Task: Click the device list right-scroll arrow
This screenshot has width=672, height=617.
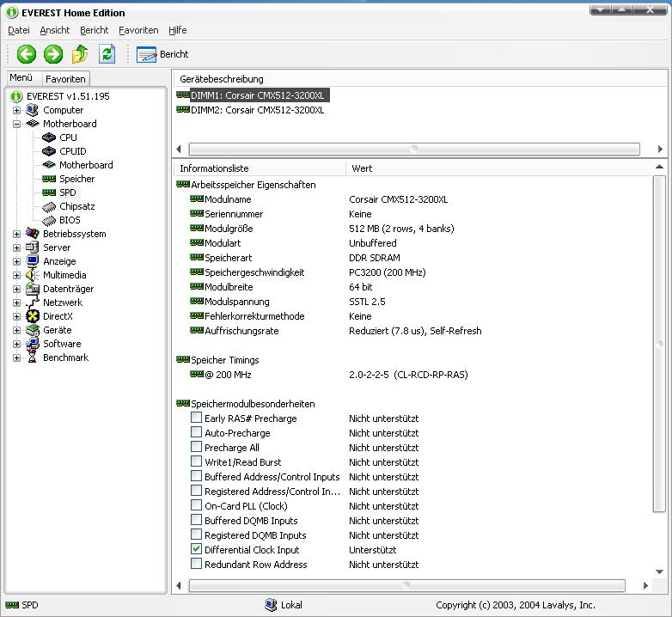Action: click(x=660, y=150)
